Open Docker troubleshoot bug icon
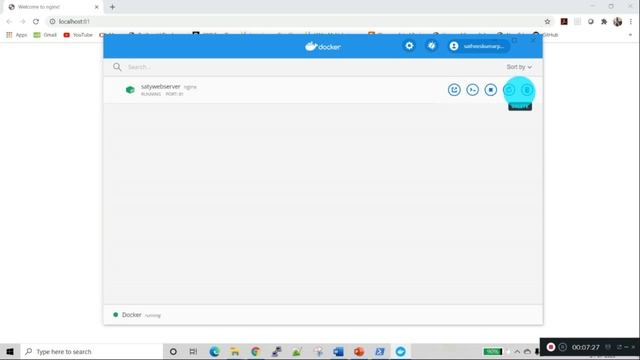This screenshot has height=360, width=640. pyautogui.click(x=431, y=46)
